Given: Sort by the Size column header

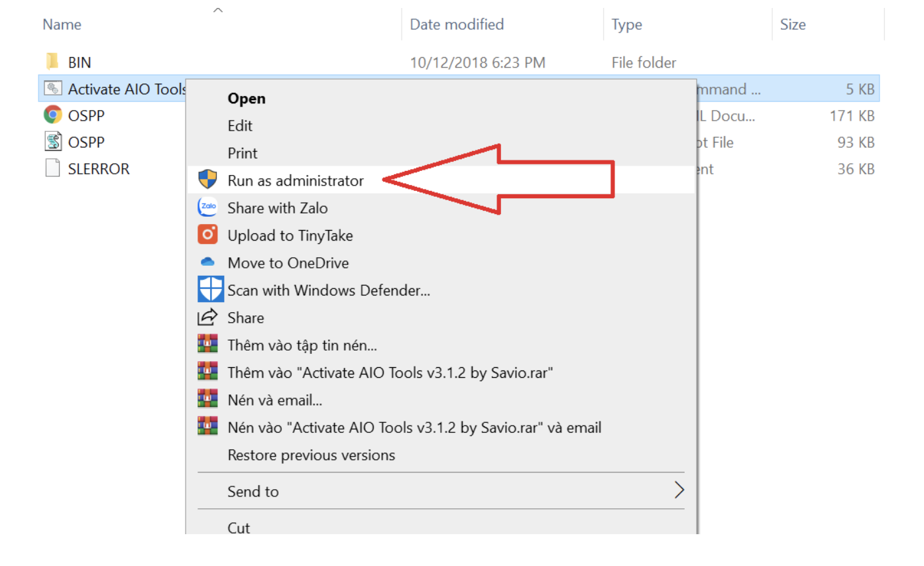Looking at the screenshot, I should 793,25.
